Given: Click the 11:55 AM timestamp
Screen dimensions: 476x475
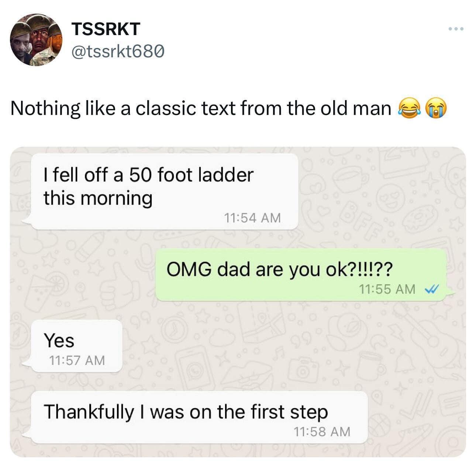Looking at the screenshot, I should coord(387,289).
